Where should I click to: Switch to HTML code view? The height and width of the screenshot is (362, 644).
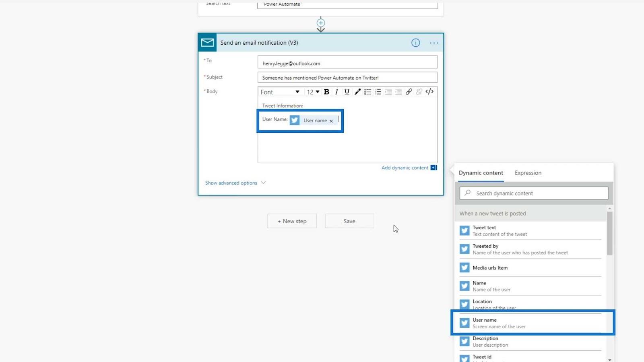429,92
